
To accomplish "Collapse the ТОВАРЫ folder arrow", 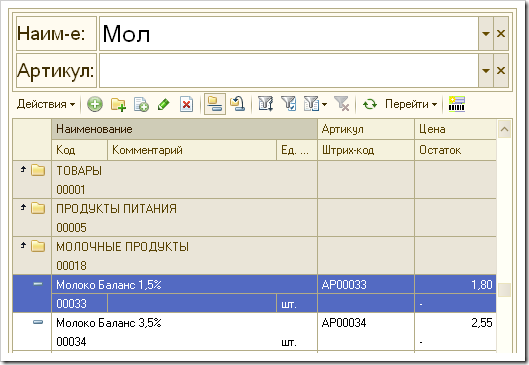I will pyautogui.click(x=23, y=169).
